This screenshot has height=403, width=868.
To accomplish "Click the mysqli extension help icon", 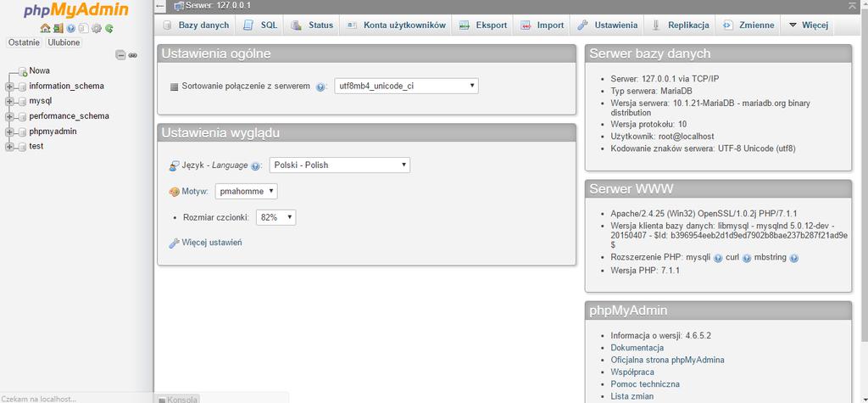I will coord(718,258).
